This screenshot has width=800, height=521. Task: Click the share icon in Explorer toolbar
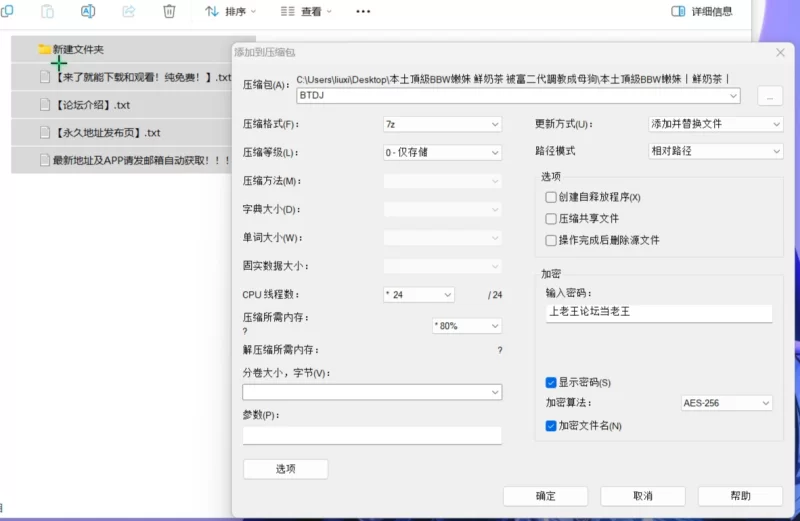click(x=128, y=11)
